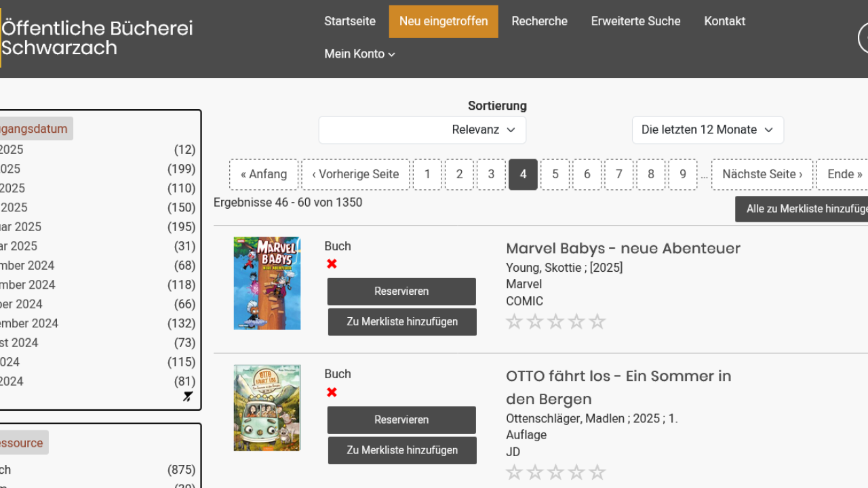Viewport: 868px width, 488px height.
Task: Expand the Mein Konto menu
Action: pyautogui.click(x=359, y=54)
